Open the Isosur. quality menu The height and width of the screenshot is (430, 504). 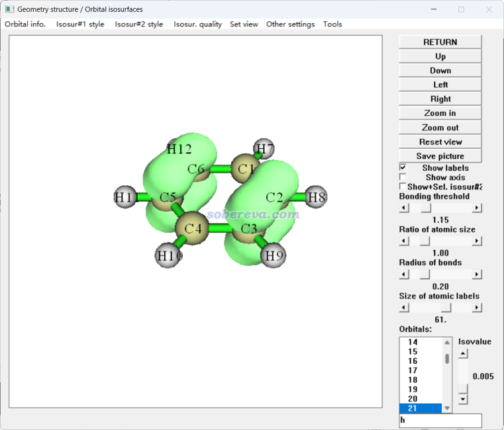[x=197, y=24]
